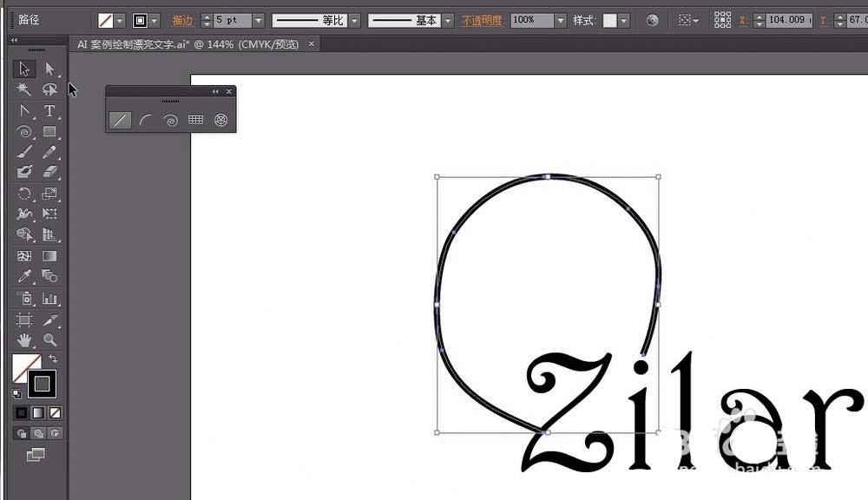Switch to the AI 案例绘制漂亮文字.ai document tab
The image size is (868, 500).
tap(187, 44)
